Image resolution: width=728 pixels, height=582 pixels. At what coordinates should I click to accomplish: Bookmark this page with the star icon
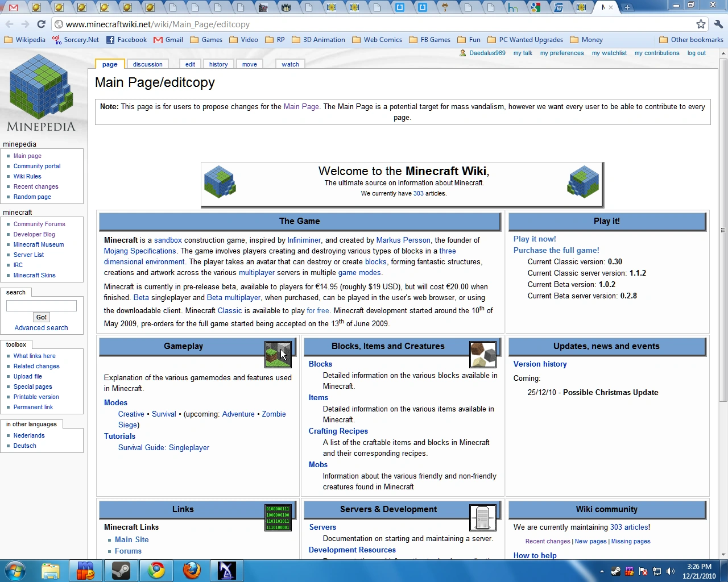pos(701,24)
